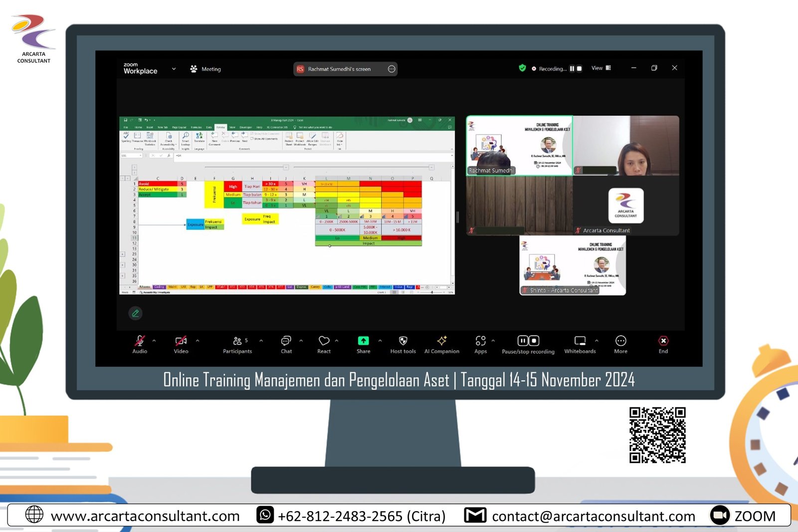The height and width of the screenshot is (532, 798).
Task: Toggle Pause/stop recording in bottom toolbar
Action: [528, 342]
